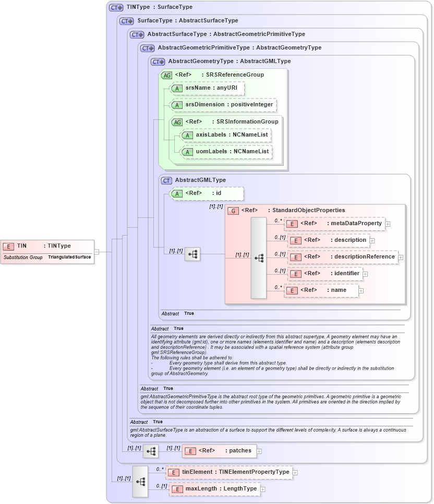This screenshot has width=434, height=504.
Task: Click the A icon of id attribute
Action: click(177, 194)
